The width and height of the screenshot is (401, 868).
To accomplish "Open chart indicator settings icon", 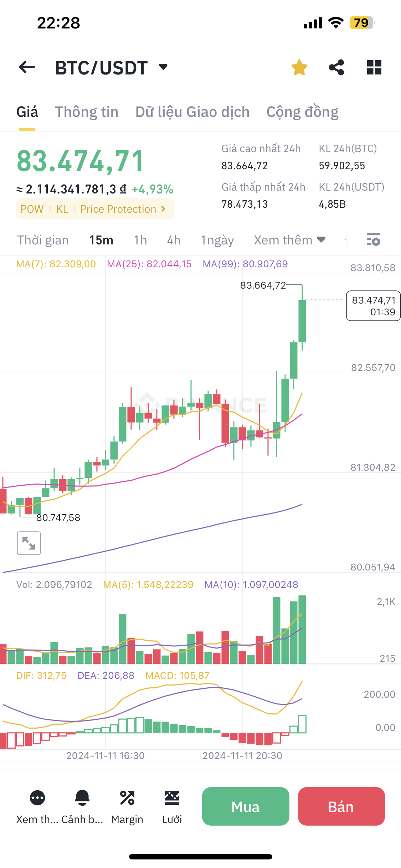I will click(x=373, y=240).
